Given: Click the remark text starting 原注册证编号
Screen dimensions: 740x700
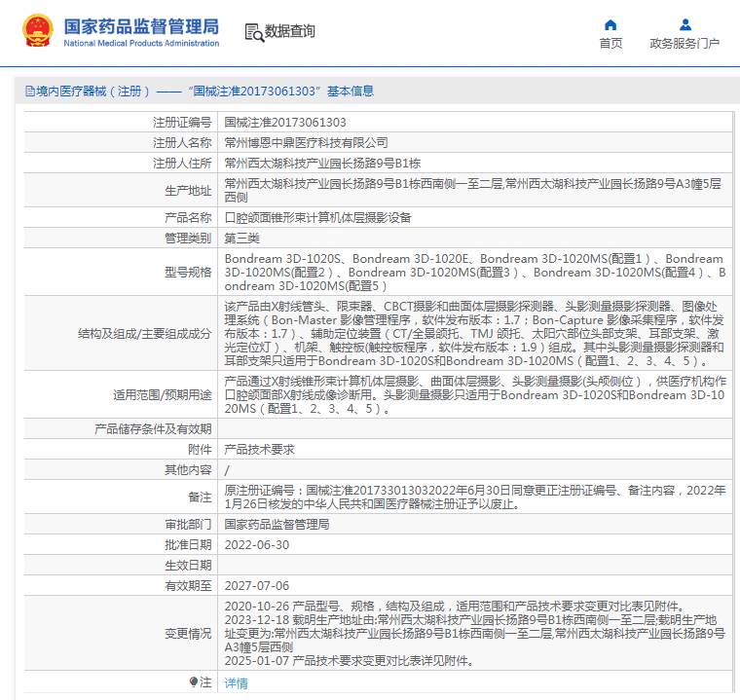Looking at the screenshot, I should (x=475, y=497).
